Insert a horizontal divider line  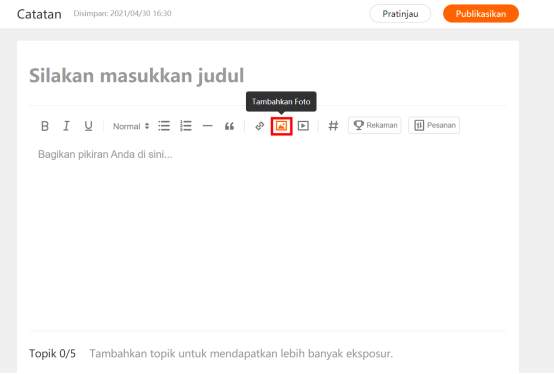click(208, 126)
